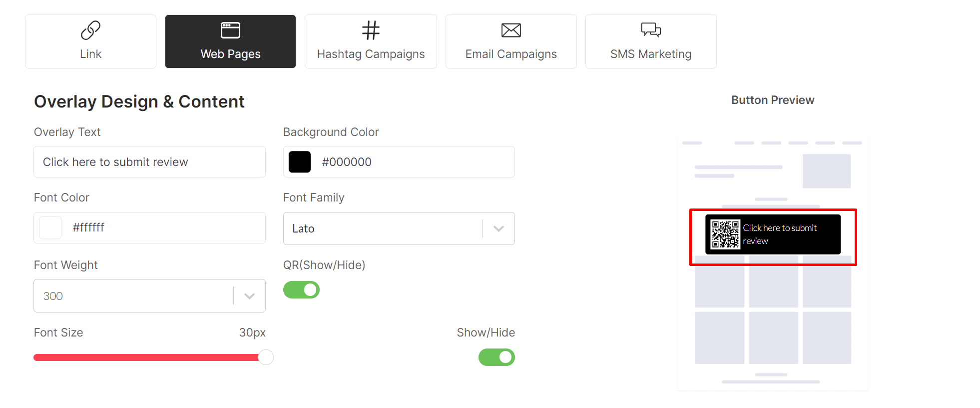
Task: Click the Web Pages browser window icon
Action: [x=230, y=30]
